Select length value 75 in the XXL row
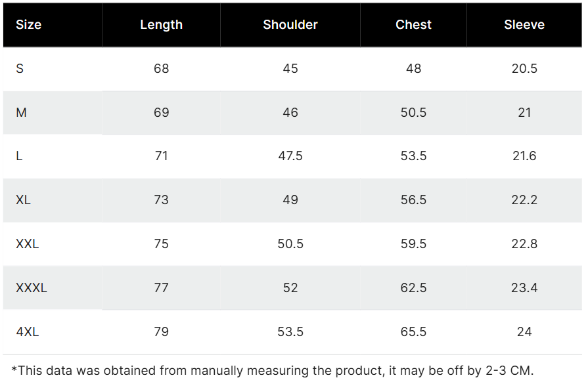The height and width of the screenshot is (384, 588). click(161, 244)
